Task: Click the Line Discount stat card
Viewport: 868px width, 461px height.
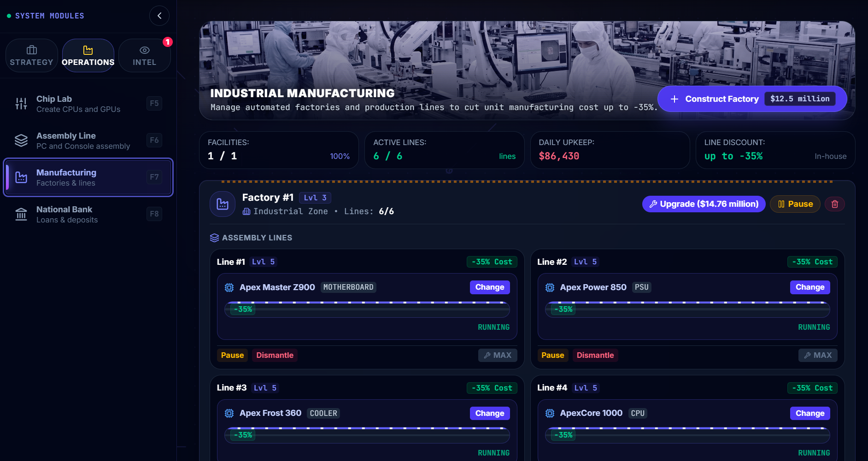Action: pos(775,150)
